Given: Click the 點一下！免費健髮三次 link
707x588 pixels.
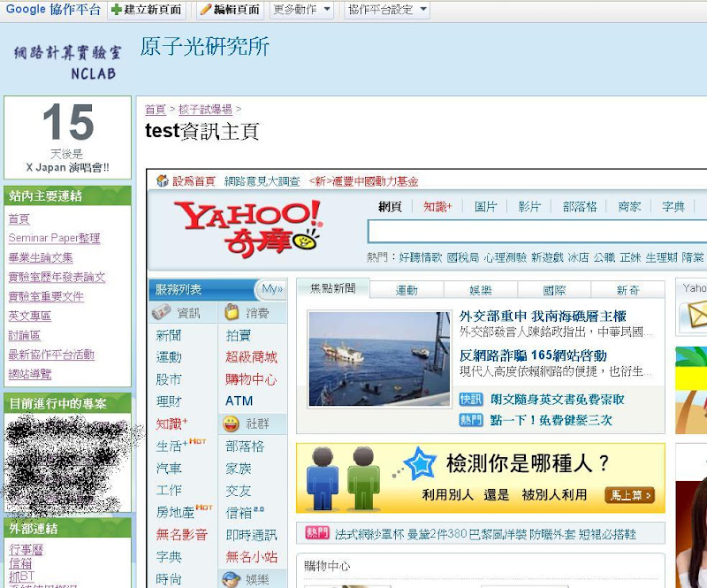Looking at the screenshot, I should pos(551,420).
